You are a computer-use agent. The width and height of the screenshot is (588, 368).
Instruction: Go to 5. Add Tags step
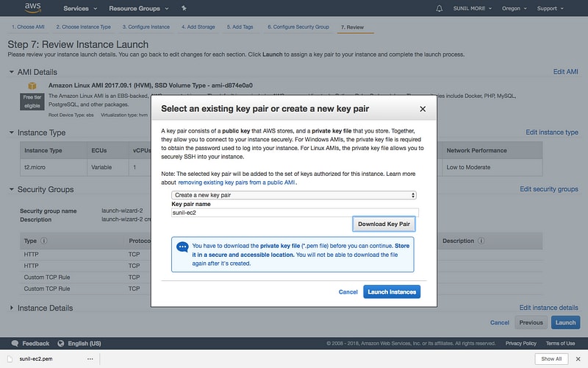[x=240, y=27]
